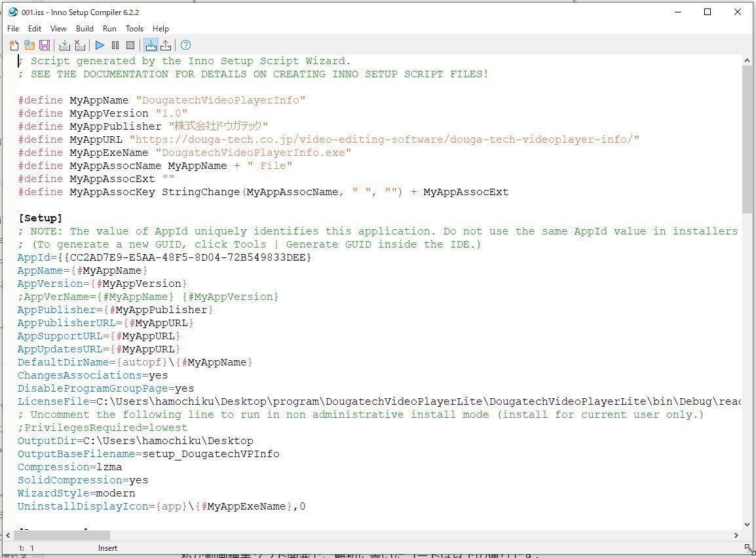Click the Compile toolbar icon
The image size is (756, 558).
click(x=65, y=45)
